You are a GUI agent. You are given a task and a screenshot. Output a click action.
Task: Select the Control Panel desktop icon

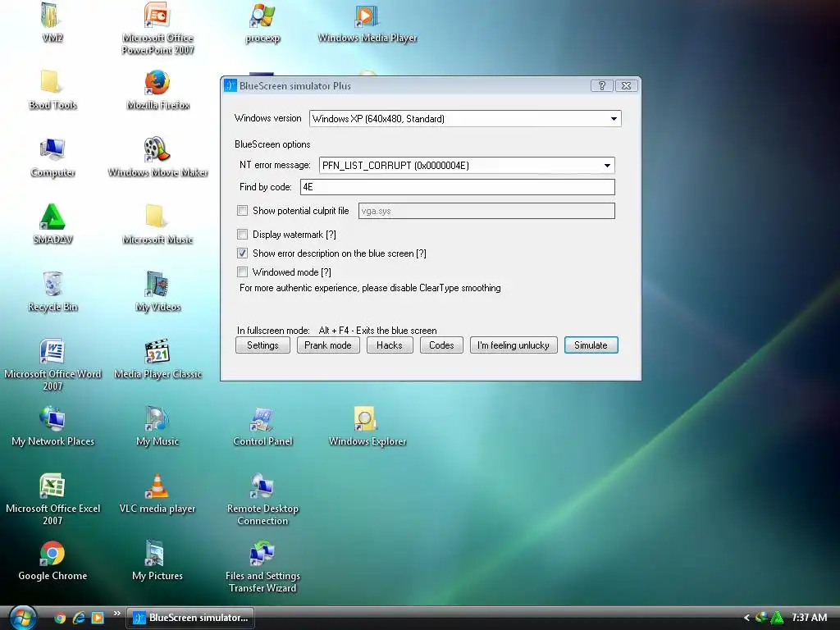[x=262, y=426]
